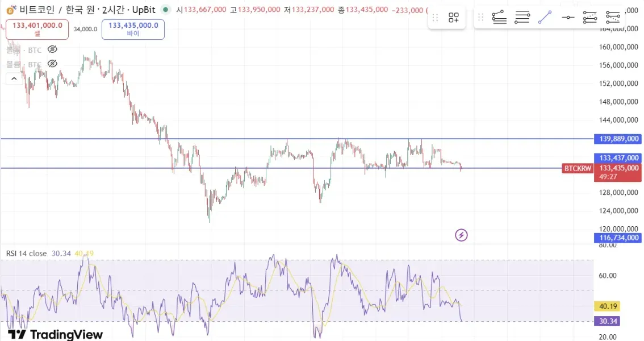The width and height of the screenshot is (644, 341).
Task: Click the layout grid-plus icon in floating toolbar
Action: [x=453, y=18]
